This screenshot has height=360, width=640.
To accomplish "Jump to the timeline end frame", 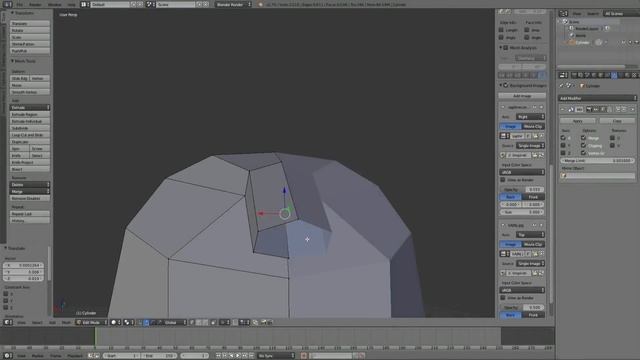I will coord(252,356).
